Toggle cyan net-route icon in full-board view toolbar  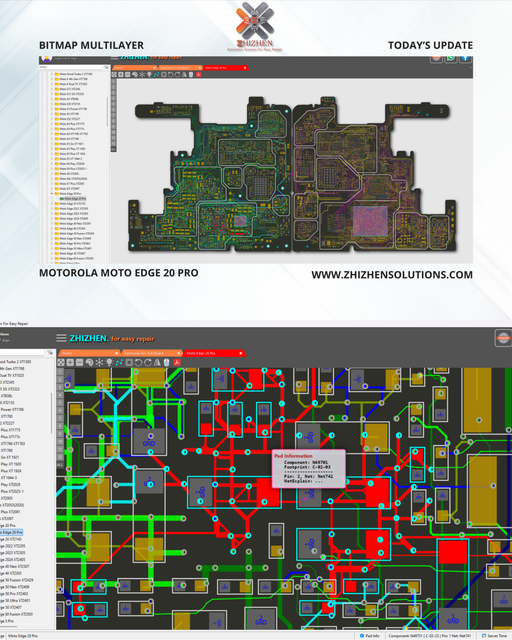click(x=156, y=75)
